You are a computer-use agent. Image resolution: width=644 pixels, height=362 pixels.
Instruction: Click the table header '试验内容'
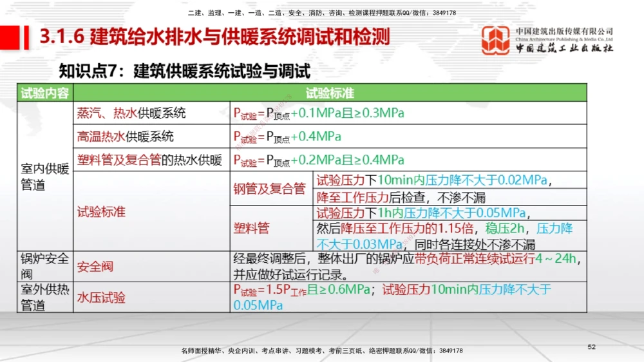click(45, 93)
